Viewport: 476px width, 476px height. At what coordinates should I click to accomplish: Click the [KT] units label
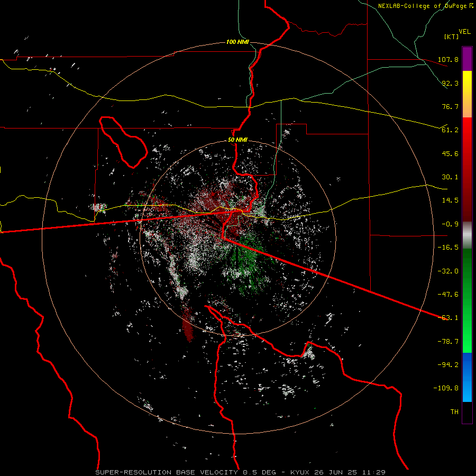coord(452,36)
